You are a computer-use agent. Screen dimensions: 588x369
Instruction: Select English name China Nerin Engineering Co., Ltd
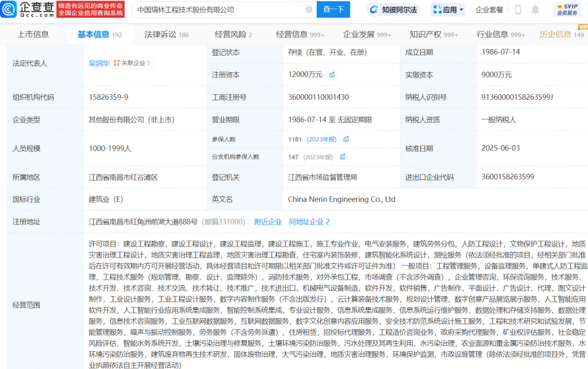(x=342, y=199)
